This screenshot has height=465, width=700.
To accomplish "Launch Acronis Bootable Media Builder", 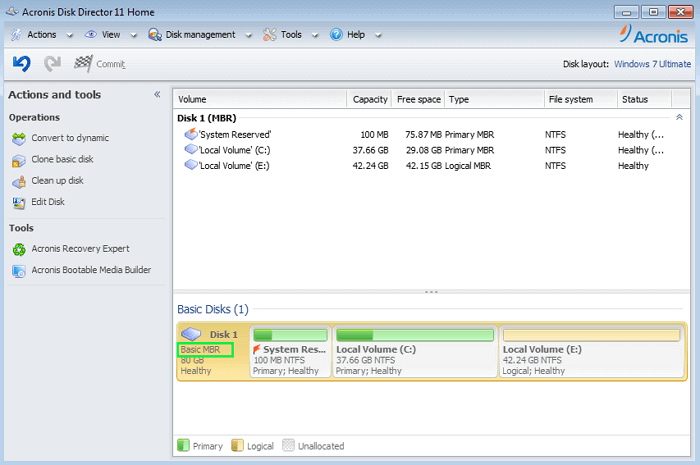I will (x=93, y=270).
